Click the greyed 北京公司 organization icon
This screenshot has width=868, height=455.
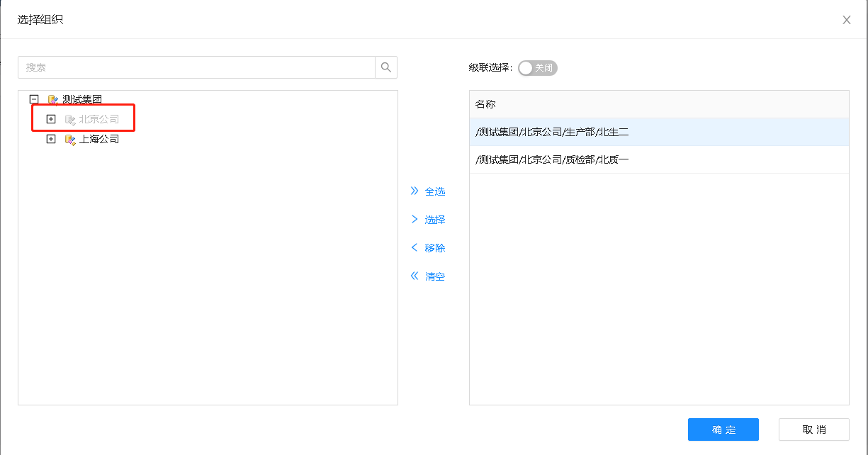click(69, 120)
